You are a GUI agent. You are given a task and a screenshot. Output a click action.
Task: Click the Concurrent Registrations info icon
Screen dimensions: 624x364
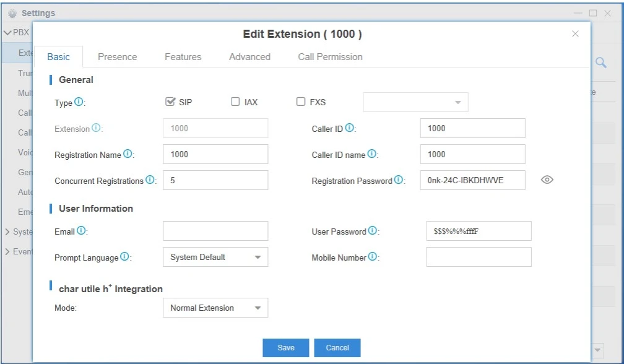(150, 180)
